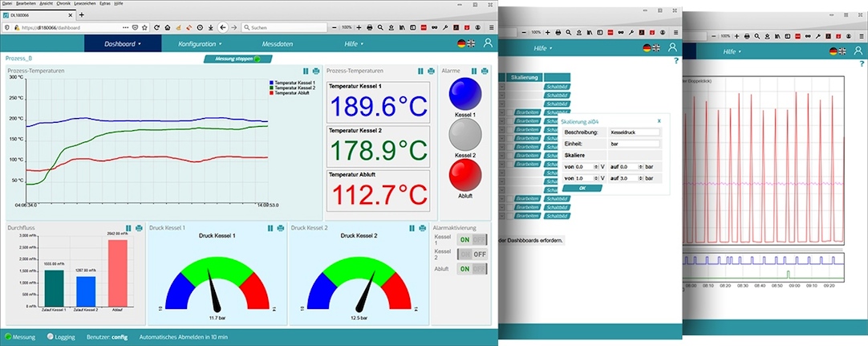Print the Prozess-Temperaturen line chart widget
Viewport: 868px width, 346px height.
tap(315, 71)
